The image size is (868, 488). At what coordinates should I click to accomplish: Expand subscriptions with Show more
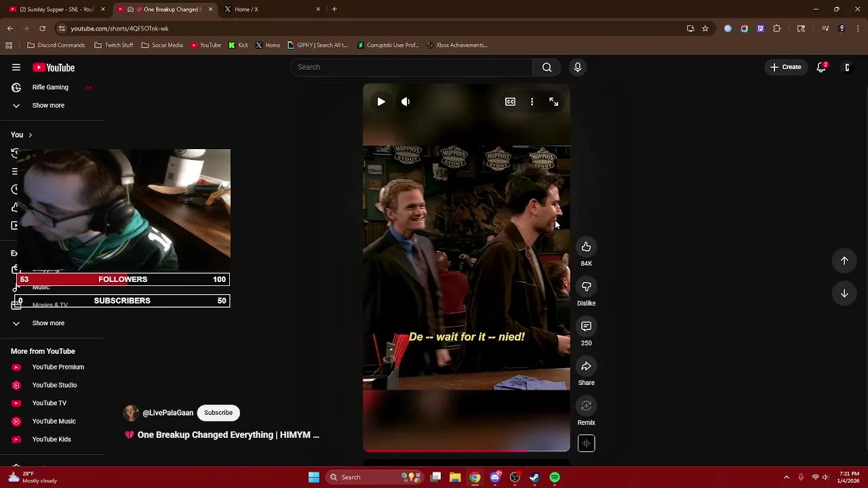(x=48, y=106)
